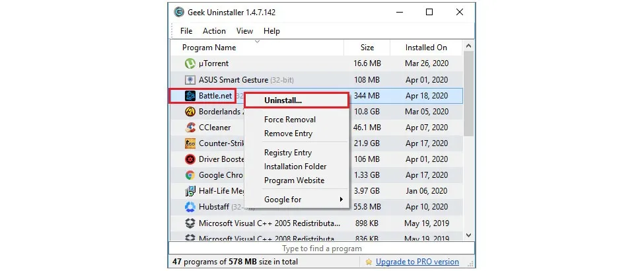The image size is (644, 271).
Task: Click the 21.9 GB size cell
Action: tap(367, 143)
